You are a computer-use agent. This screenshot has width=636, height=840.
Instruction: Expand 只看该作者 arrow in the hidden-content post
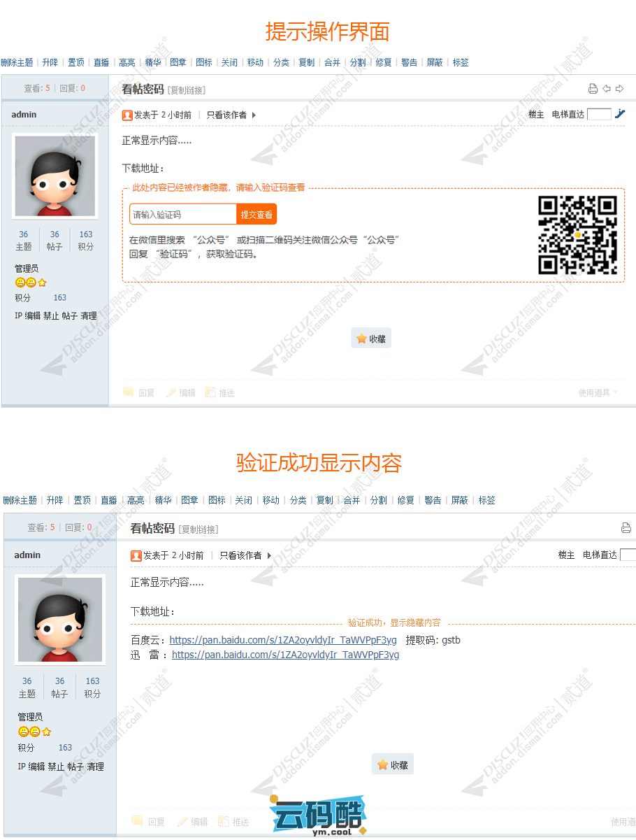click(x=254, y=115)
